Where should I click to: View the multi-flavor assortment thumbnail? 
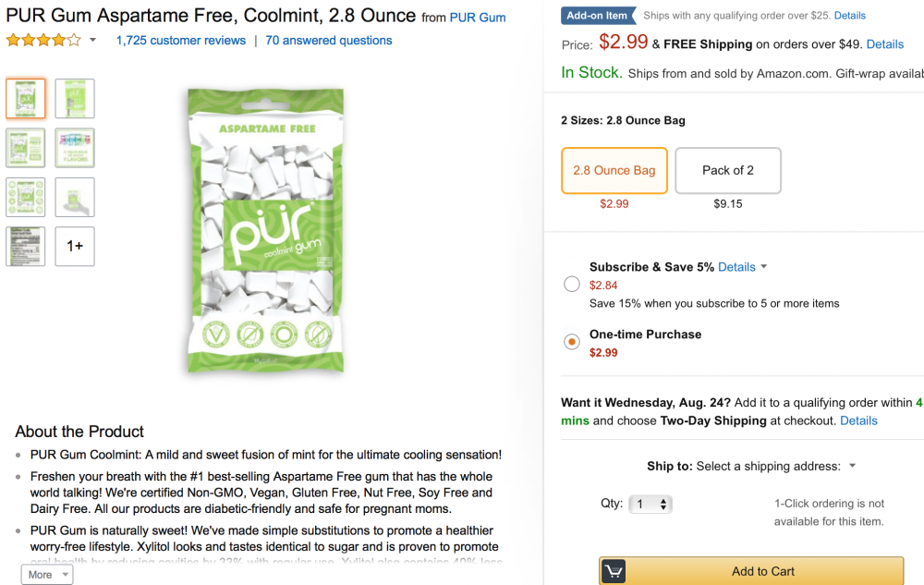(75, 148)
